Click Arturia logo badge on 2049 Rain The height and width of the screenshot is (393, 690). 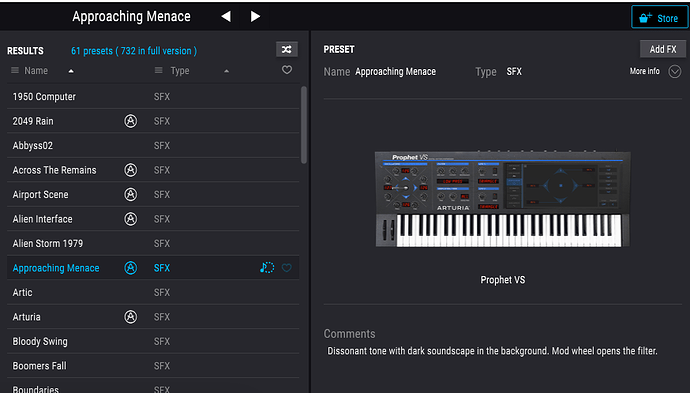[130, 121]
